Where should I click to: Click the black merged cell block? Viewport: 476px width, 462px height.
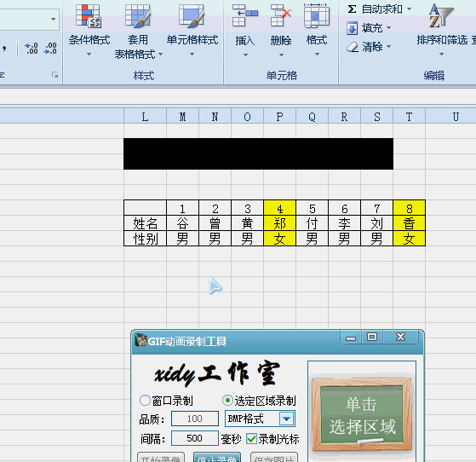coord(258,153)
